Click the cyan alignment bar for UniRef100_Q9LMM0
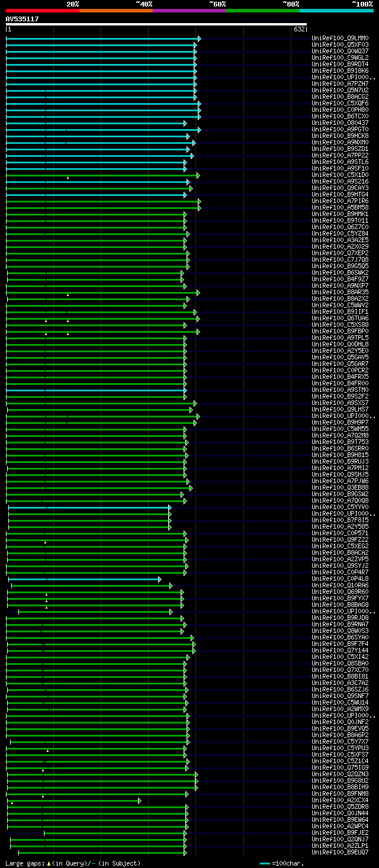379x868 pixels. [x=103, y=38]
